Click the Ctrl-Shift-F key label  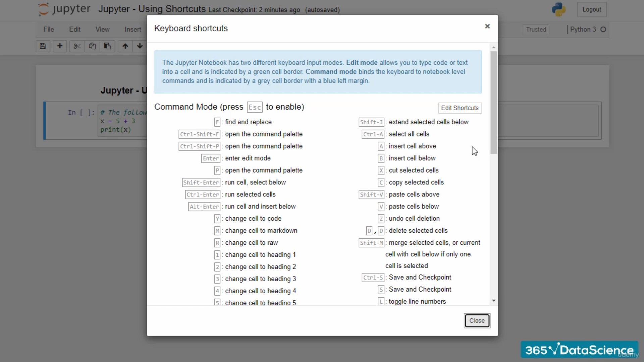coord(199,134)
